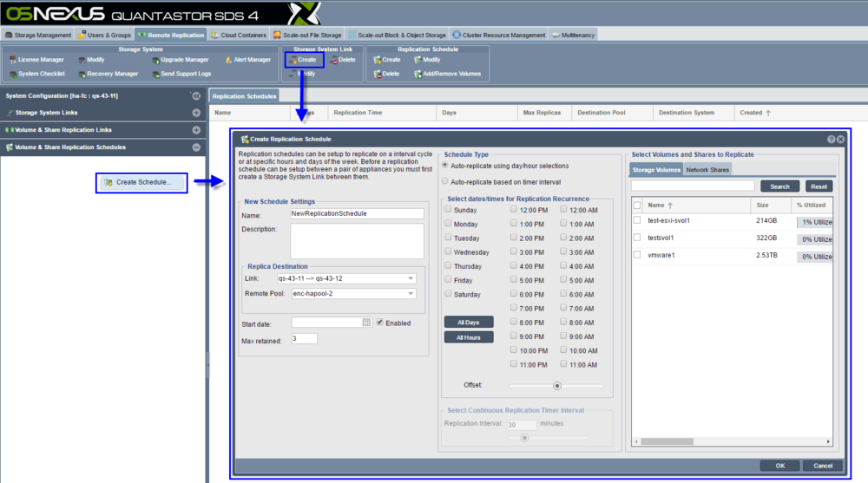Open the dialog help icon

coord(831,140)
